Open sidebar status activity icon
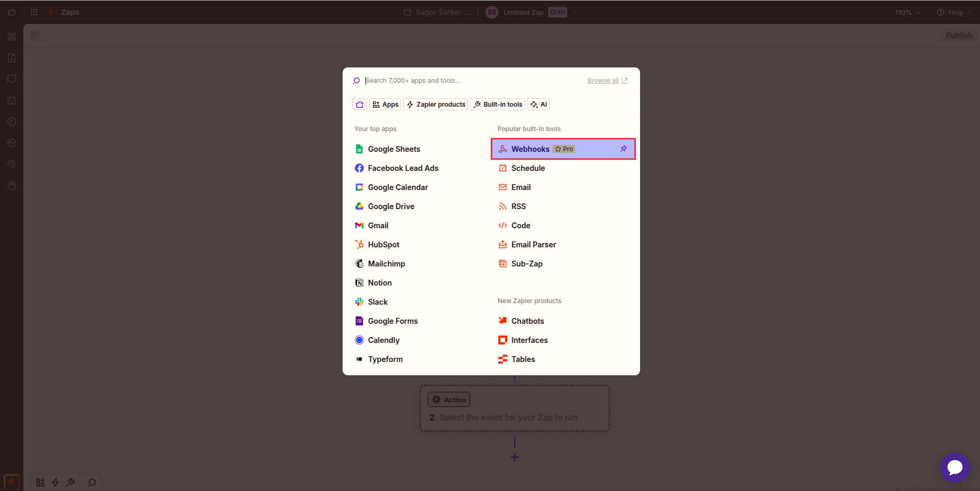Screen dimensions: 980x491 12,143
